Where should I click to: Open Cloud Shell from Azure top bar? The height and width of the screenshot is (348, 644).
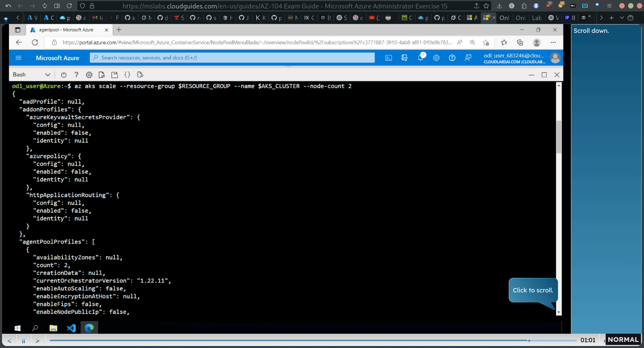pyautogui.click(x=389, y=58)
